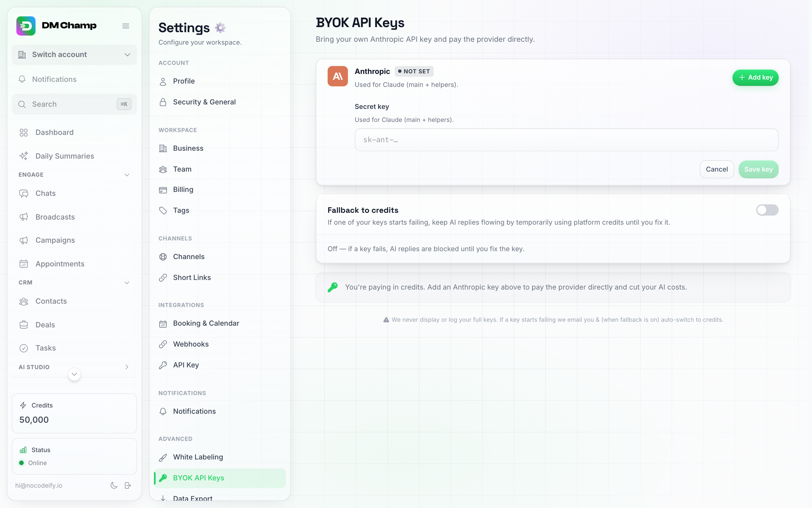Open White Labeling settings
The height and width of the screenshot is (508, 812).
click(x=220, y=457)
